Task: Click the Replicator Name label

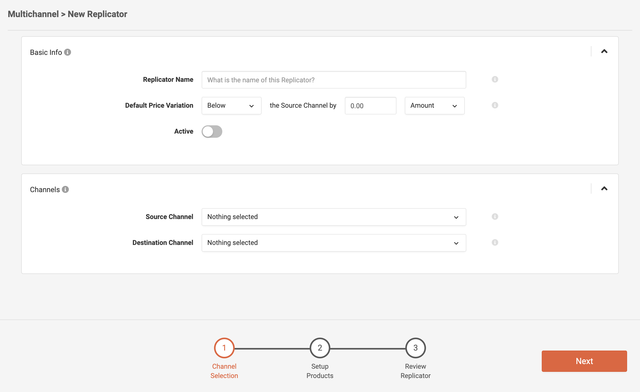Action: (168, 79)
